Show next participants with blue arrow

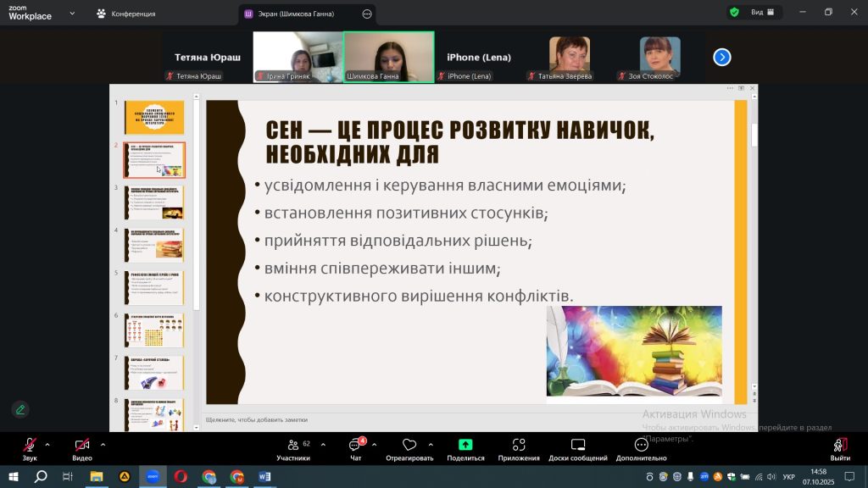point(721,57)
